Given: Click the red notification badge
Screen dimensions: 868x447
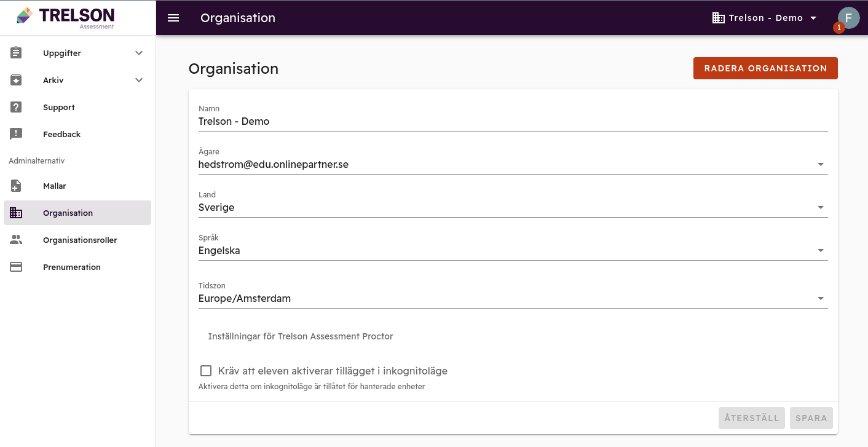Looking at the screenshot, I should [838, 28].
